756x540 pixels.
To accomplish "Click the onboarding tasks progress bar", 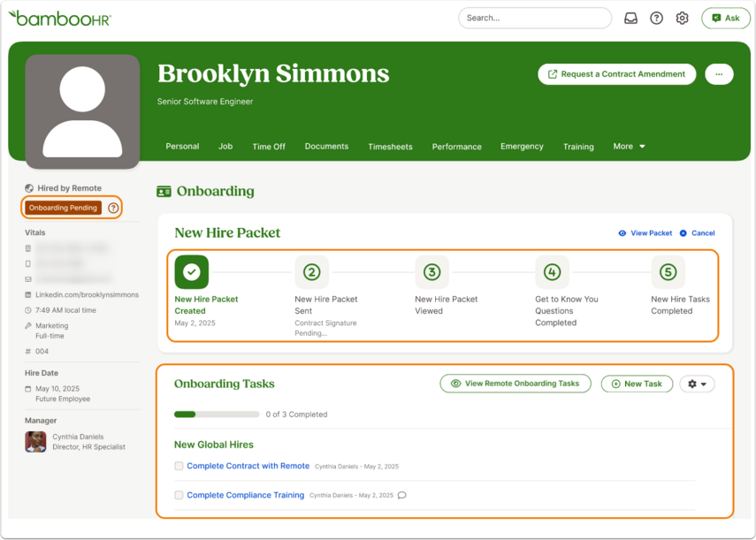I will click(x=217, y=415).
